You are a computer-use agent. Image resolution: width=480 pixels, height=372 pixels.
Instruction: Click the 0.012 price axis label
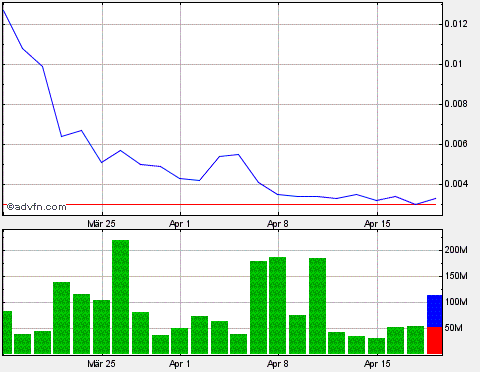[x=456, y=24]
